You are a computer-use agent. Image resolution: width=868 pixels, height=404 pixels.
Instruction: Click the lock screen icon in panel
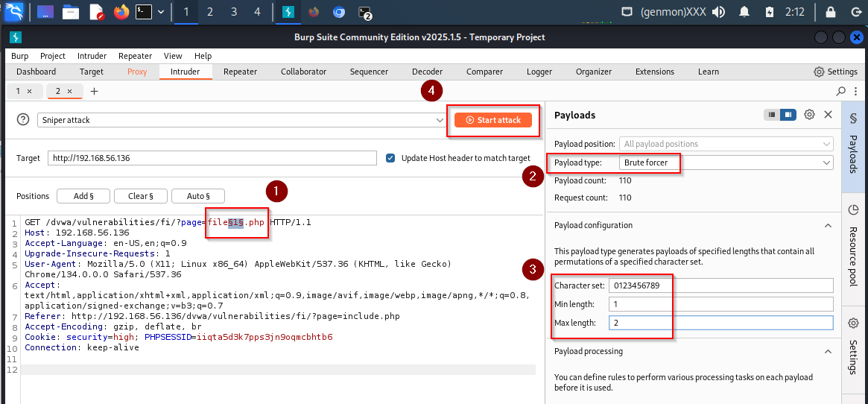tap(831, 12)
